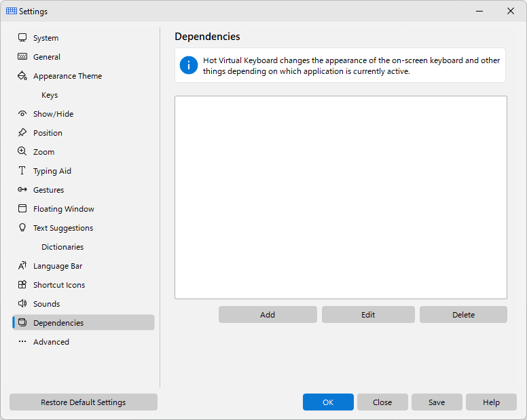Screen dimensions: 527x420
Task: Click the Advanced ellipsis icon
Action: tap(22, 341)
